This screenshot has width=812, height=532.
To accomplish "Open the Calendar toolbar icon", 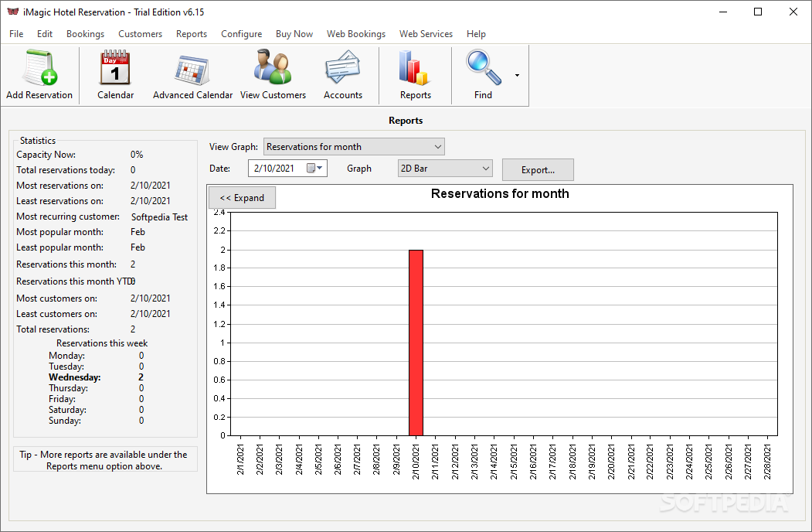I will [115, 68].
